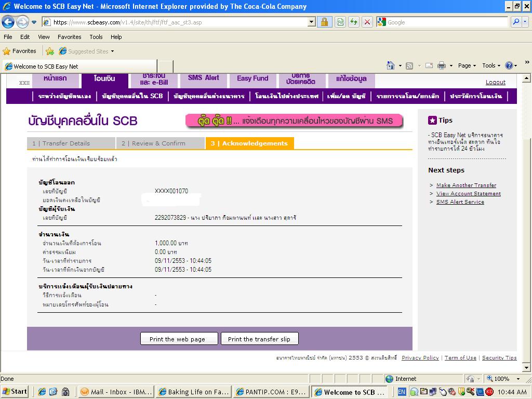Open the SMS Alert Service link
The image size is (532, 399).
(x=460, y=202)
